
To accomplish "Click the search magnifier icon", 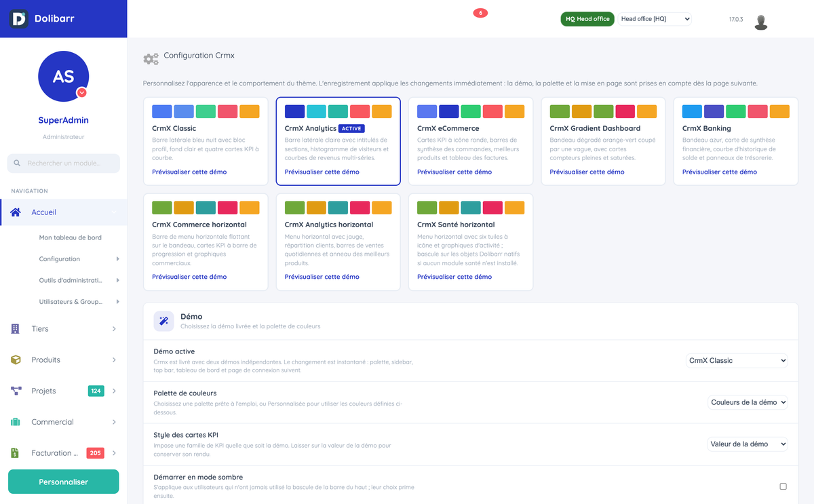I will [17, 163].
